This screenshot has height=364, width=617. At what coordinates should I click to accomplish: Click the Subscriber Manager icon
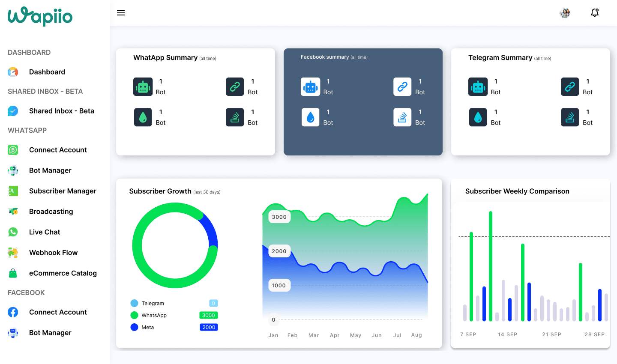13,191
